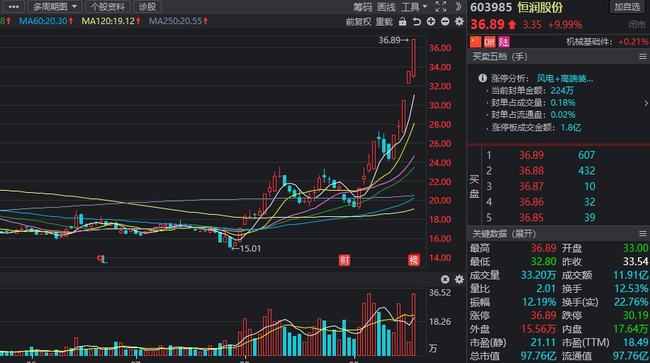Click the double-chevron collapse panel icon
650x363 pixels.
pyautogui.click(x=458, y=7)
